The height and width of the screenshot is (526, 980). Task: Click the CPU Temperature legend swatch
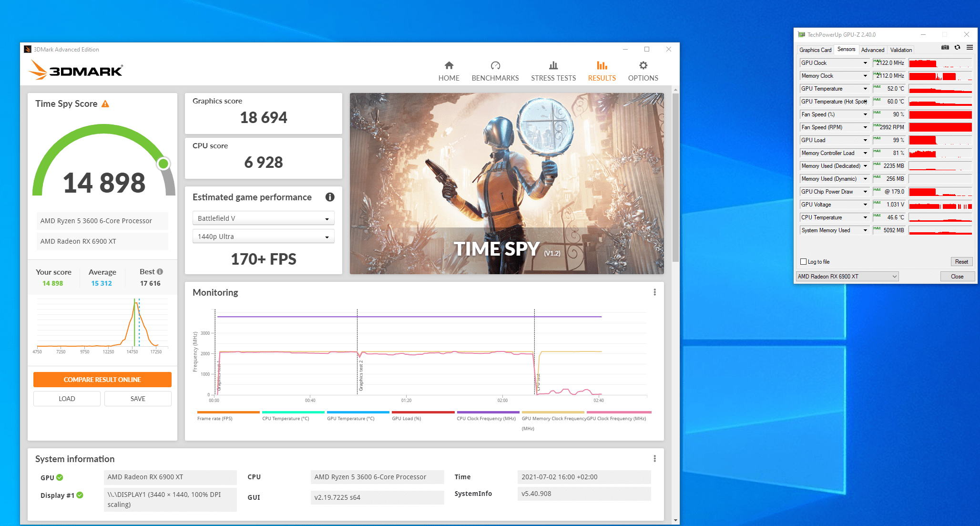tap(293, 412)
